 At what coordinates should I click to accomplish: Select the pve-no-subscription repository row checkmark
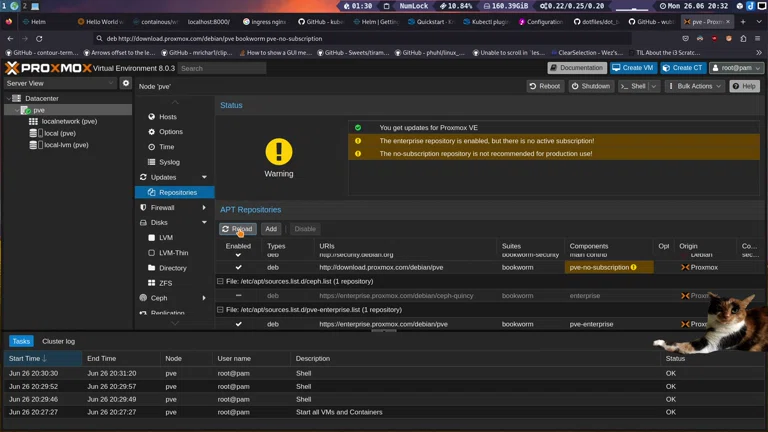point(239,267)
